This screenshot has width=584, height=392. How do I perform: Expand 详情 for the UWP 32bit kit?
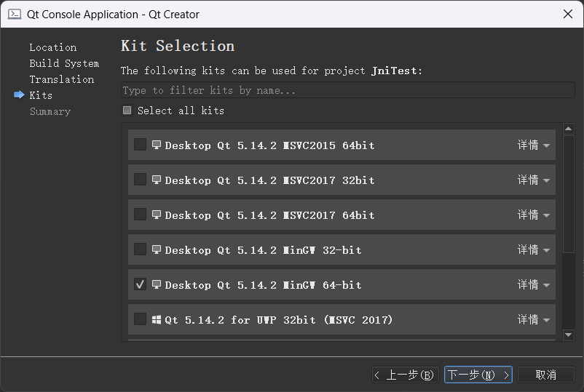click(x=533, y=320)
